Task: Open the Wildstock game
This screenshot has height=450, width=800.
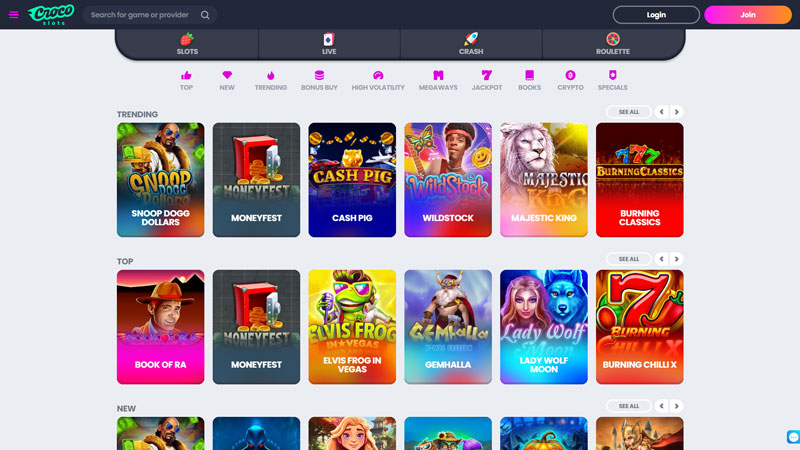Action: [448, 180]
